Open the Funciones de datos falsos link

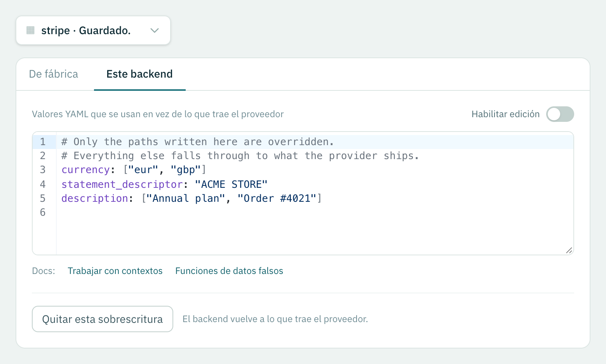pyautogui.click(x=229, y=271)
